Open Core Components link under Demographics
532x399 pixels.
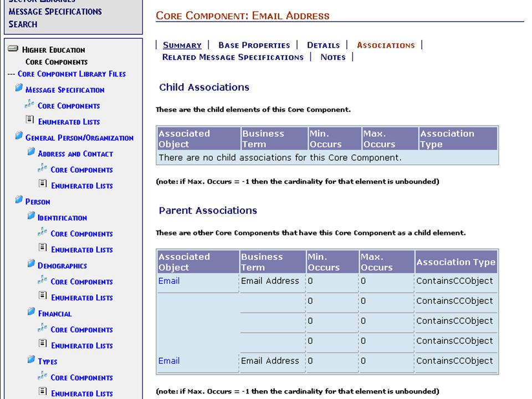(81, 282)
